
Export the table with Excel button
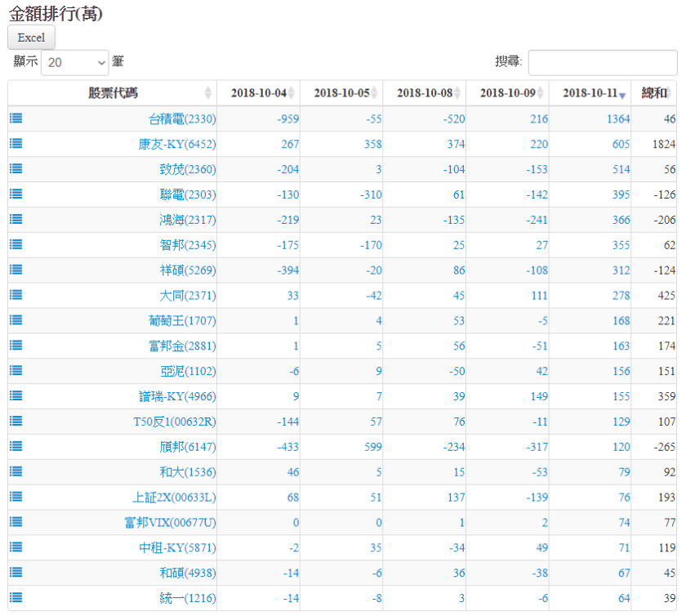[31, 38]
